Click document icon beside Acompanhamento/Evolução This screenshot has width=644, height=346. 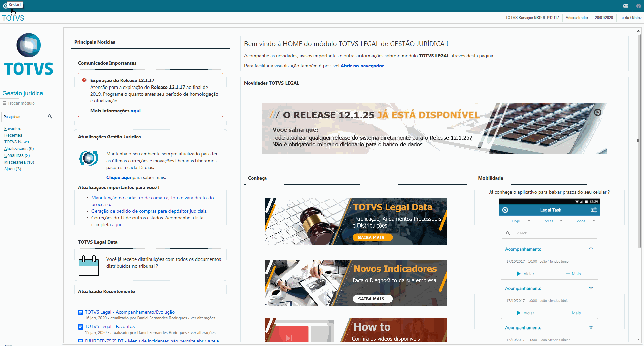(x=81, y=312)
